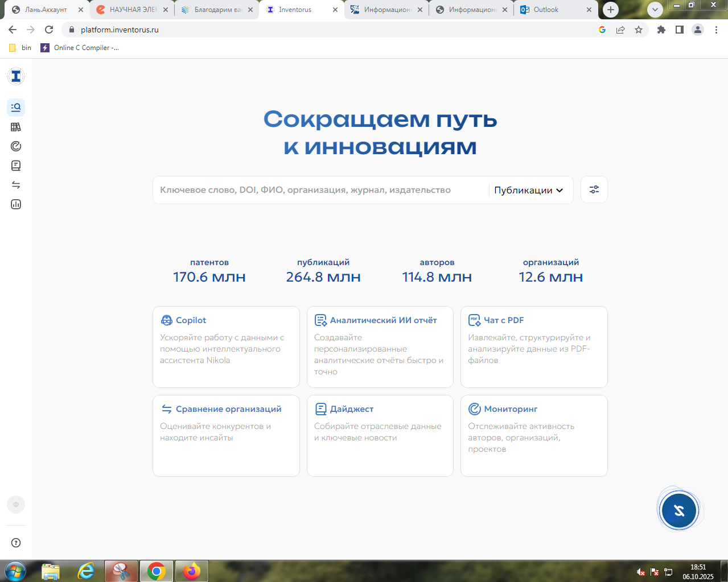Viewport: 728px width, 582px height.
Task: Expand the Публикации search type dropdown
Action: 528,191
